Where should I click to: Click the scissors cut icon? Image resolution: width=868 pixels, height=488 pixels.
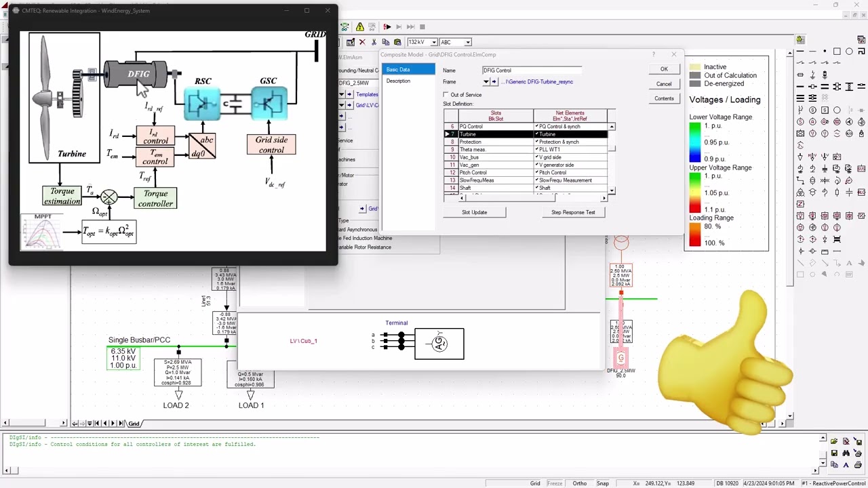(374, 42)
